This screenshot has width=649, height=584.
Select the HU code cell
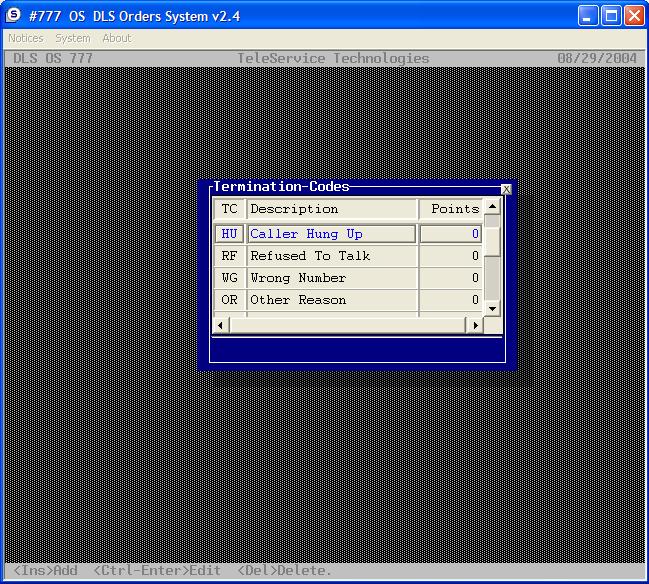[x=229, y=234]
